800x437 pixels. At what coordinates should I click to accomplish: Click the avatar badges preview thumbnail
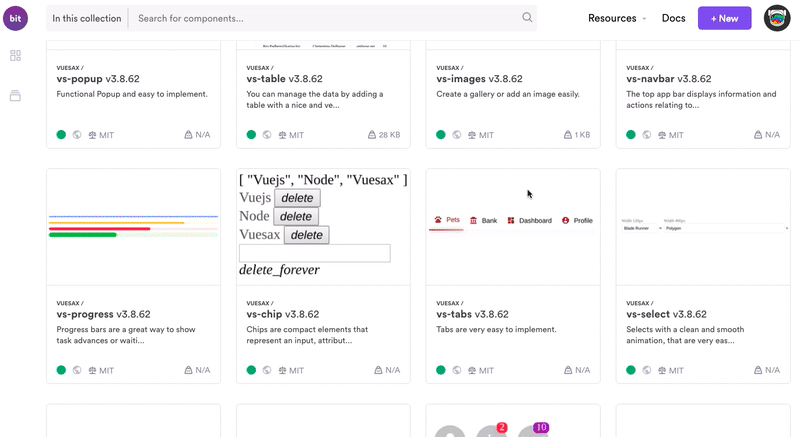tap(513, 421)
